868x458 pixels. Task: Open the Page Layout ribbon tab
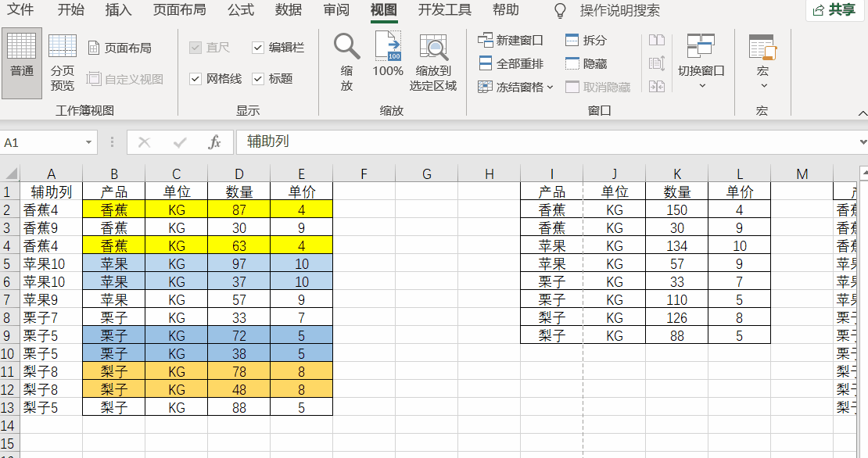(x=179, y=9)
